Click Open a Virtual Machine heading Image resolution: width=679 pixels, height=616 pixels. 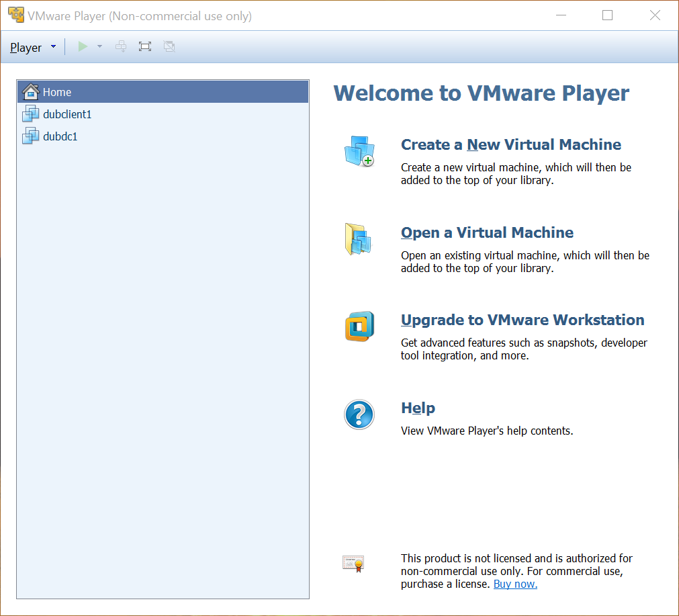[x=487, y=232]
